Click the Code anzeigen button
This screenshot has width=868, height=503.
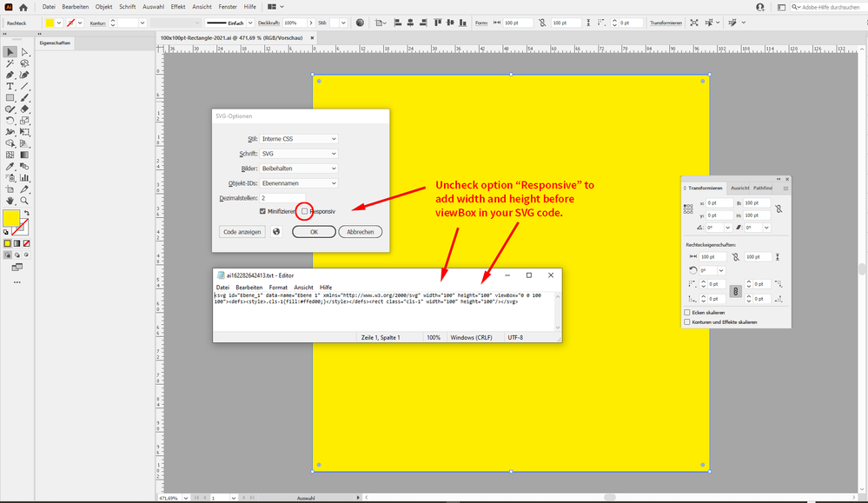[x=242, y=232]
